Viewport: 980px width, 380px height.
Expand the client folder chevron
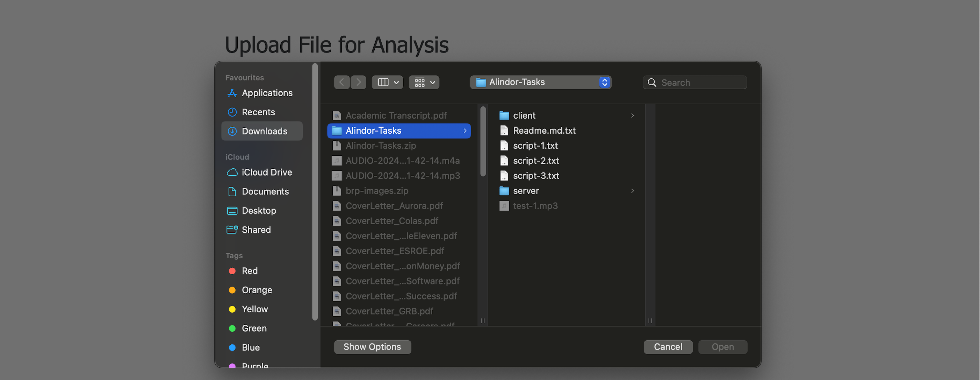coord(632,115)
